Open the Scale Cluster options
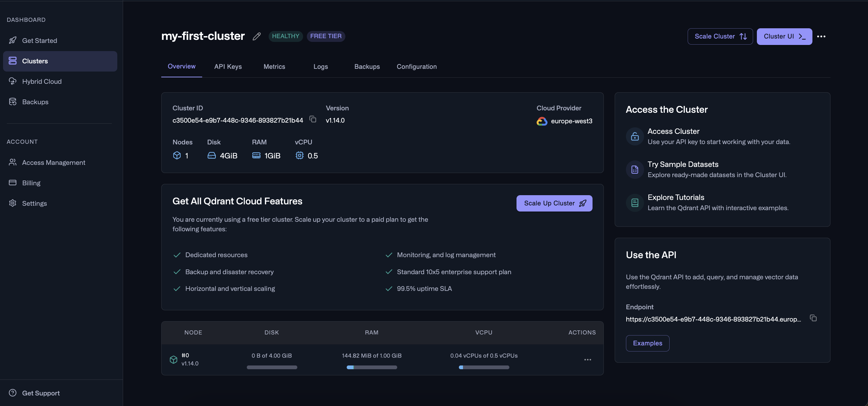This screenshot has width=868, height=406. [720, 36]
